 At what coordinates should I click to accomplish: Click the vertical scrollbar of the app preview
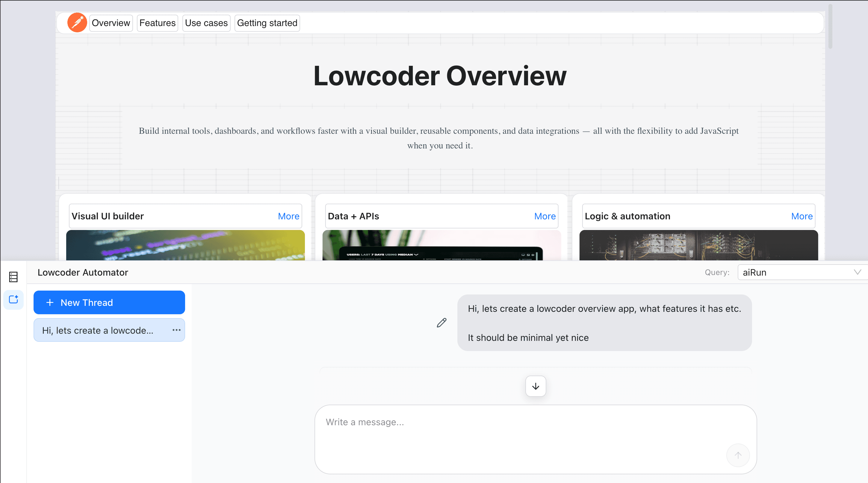coord(830,26)
